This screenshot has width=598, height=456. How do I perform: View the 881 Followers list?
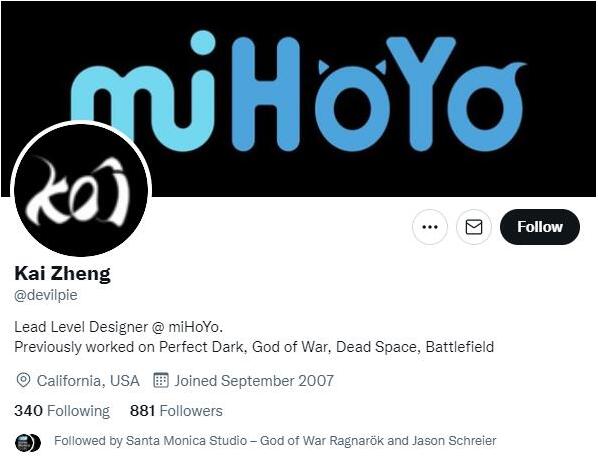176,411
